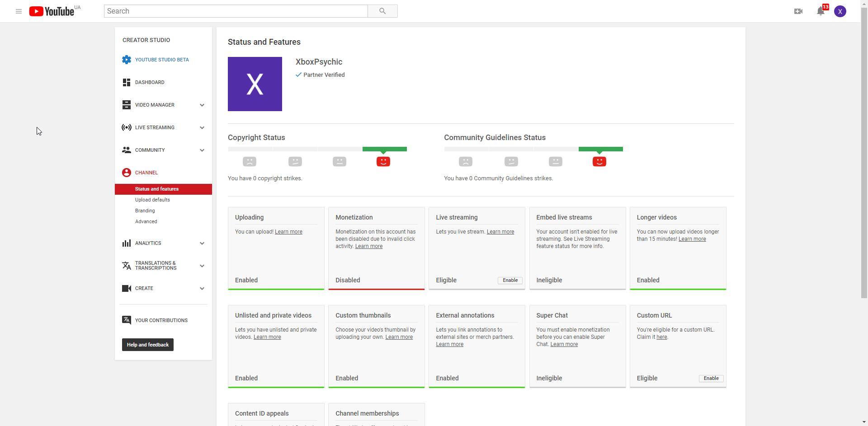
Task: Open the create video camera icon
Action: pyautogui.click(x=798, y=11)
